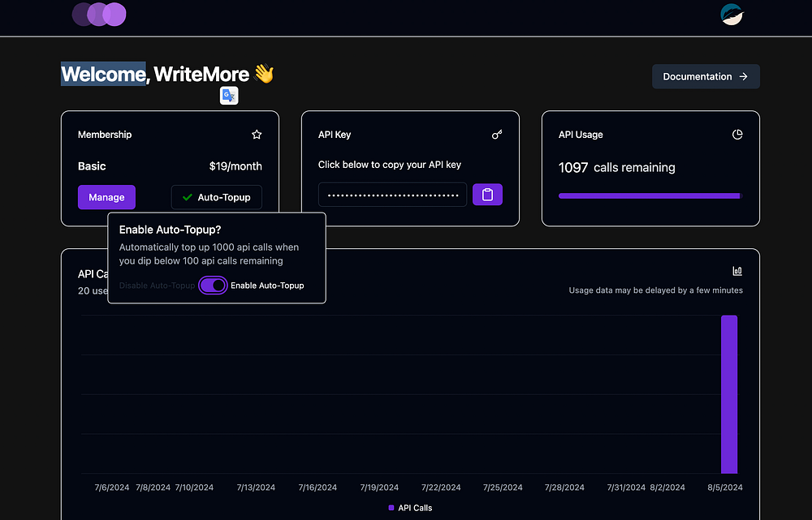The height and width of the screenshot is (520, 812).
Task: Click the waving hand emoji
Action: 264,74
